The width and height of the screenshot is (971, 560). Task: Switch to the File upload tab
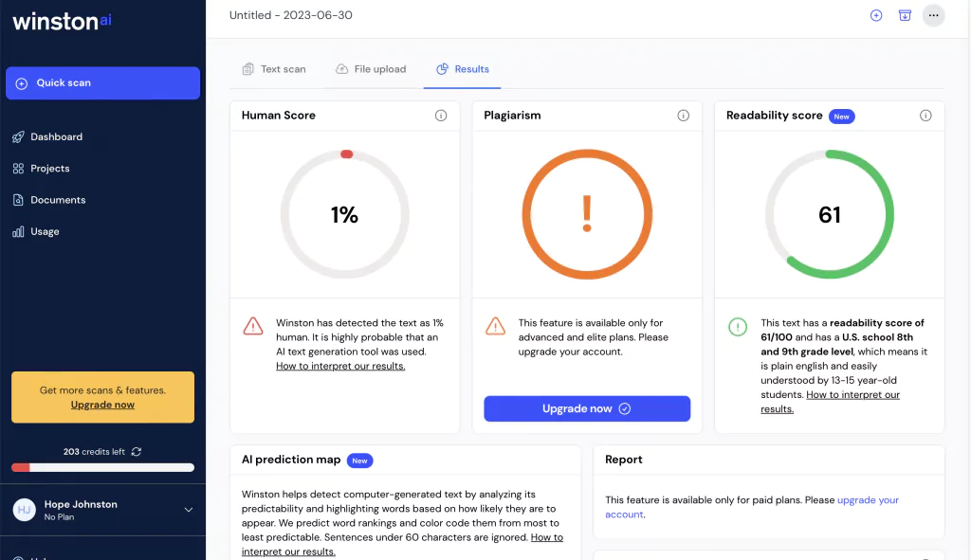coord(371,69)
